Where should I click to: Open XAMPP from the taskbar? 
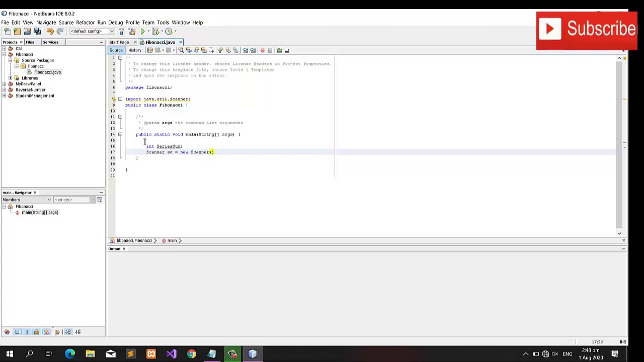pyautogui.click(x=151, y=354)
